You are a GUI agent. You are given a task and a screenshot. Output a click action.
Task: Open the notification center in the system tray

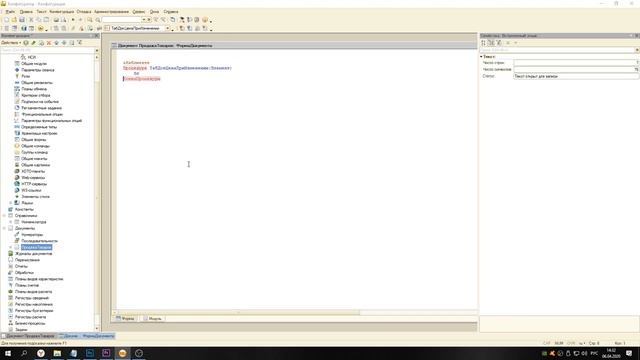pyautogui.click(x=629, y=353)
